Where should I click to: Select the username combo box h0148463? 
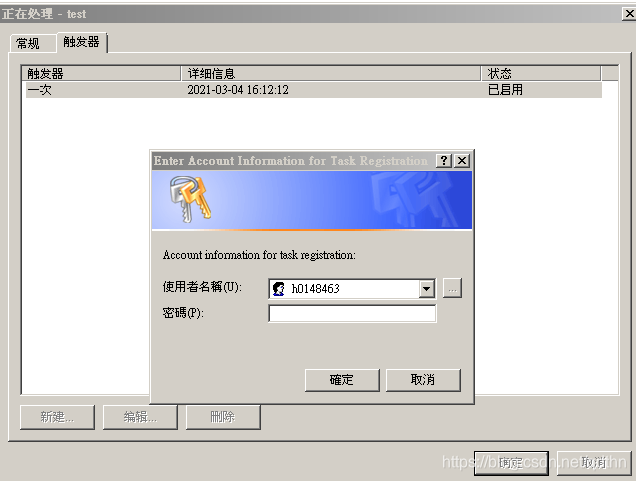click(352, 289)
